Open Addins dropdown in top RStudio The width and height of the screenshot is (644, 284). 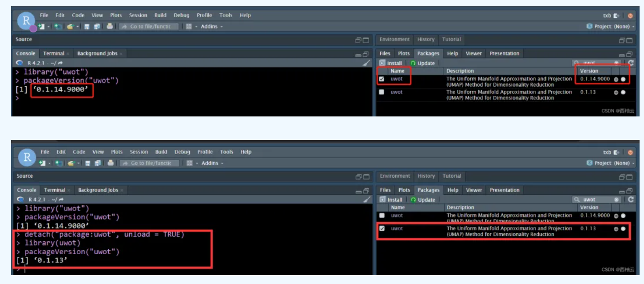(211, 27)
